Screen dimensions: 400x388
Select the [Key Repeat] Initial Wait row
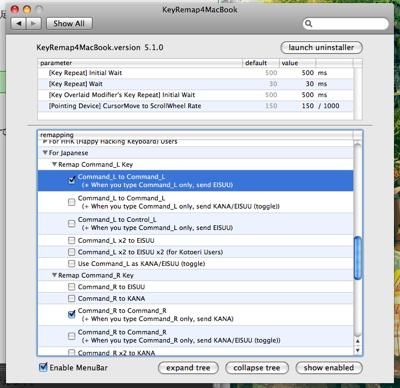coord(195,73)
